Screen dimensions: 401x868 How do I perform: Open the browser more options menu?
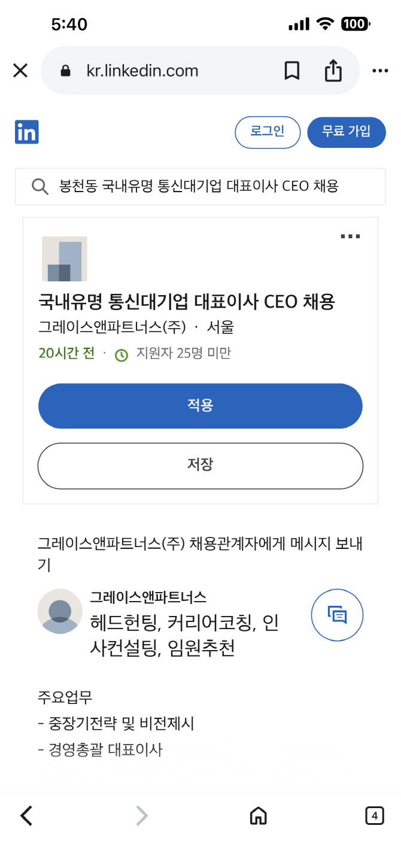pos(380,71)
